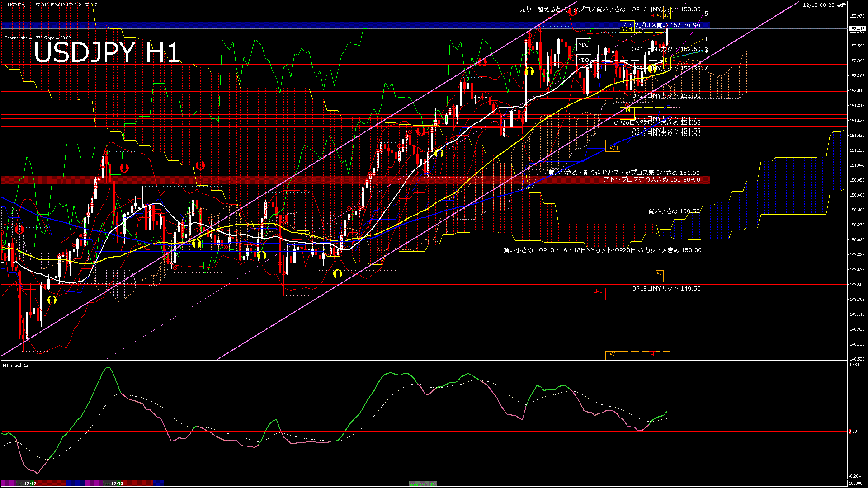Image resolution: width=868 pixels, height=488 pixels.
Task: Click the YDC yesterday close label box
Action: 584,45
